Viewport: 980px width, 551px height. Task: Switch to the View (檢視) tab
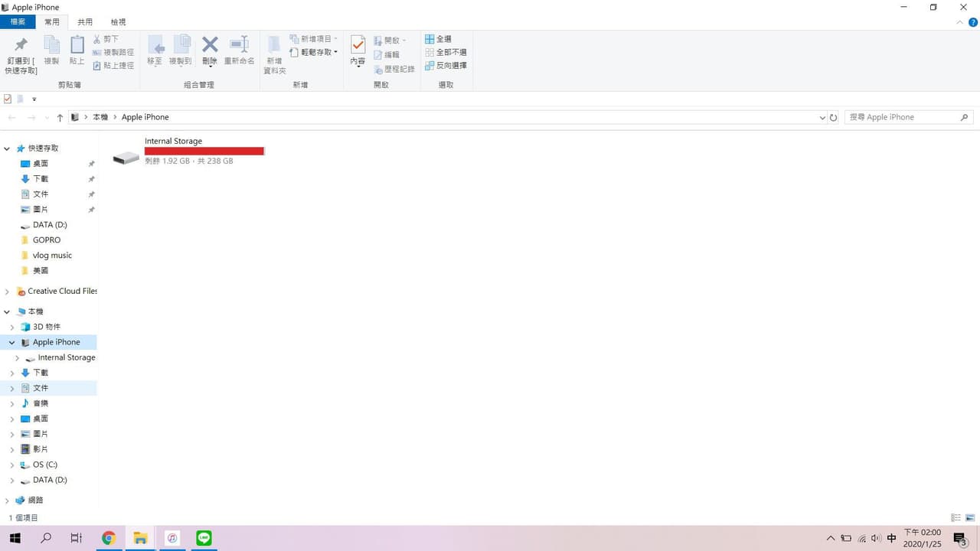tap(118, 22)
